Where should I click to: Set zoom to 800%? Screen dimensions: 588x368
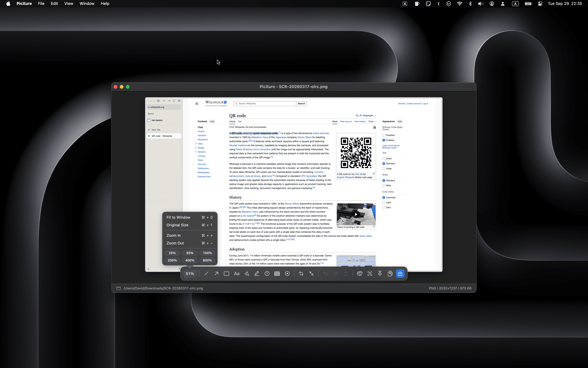pos(207,260)
